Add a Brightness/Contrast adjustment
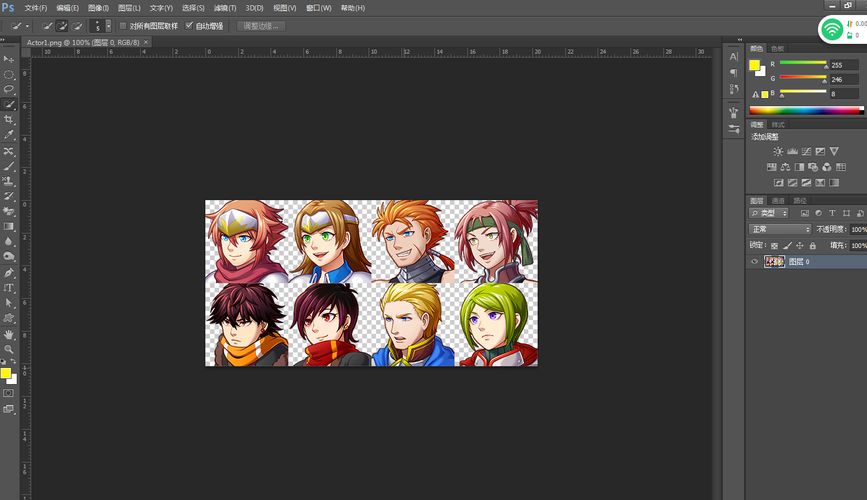Screen dimensions: 867x500 pyautogui.click(x=778, y=151)
